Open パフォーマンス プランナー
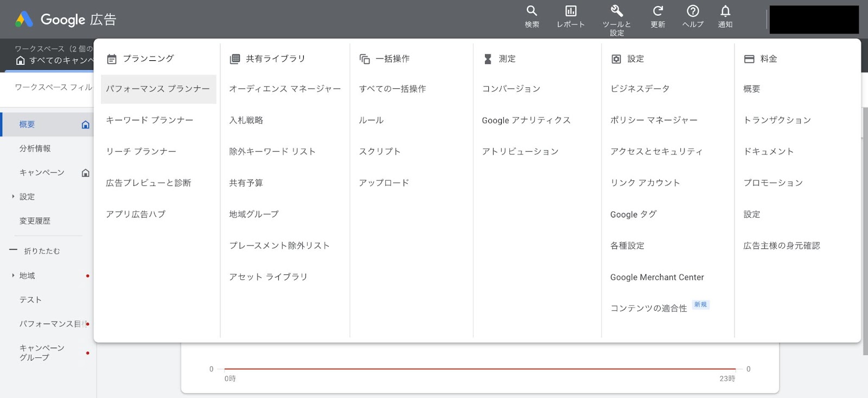 tap(158, 89)
